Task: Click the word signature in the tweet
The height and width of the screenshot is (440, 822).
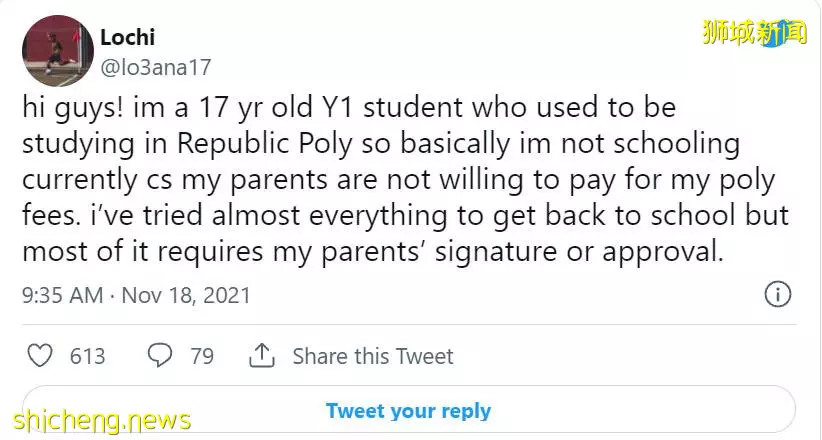Action: coord(496,252)
